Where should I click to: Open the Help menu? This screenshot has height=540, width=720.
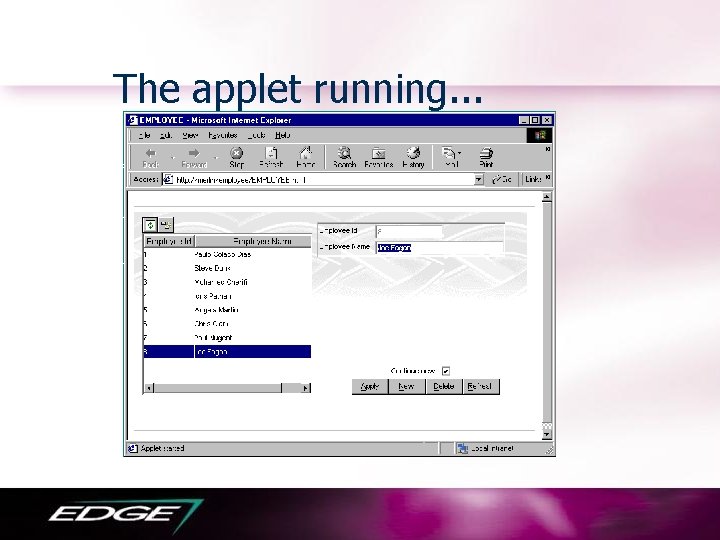click(282, 135)
